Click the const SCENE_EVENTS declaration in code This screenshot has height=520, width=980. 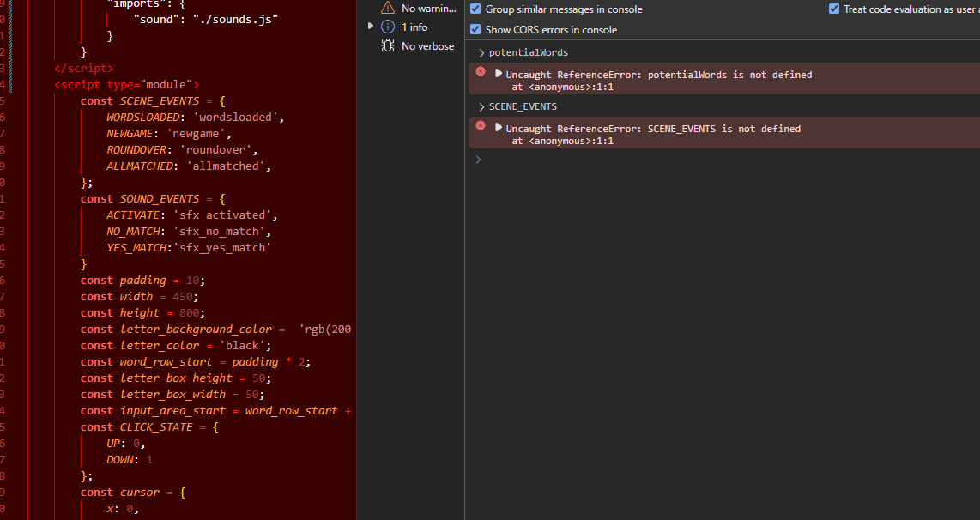(x=153, y=100)
